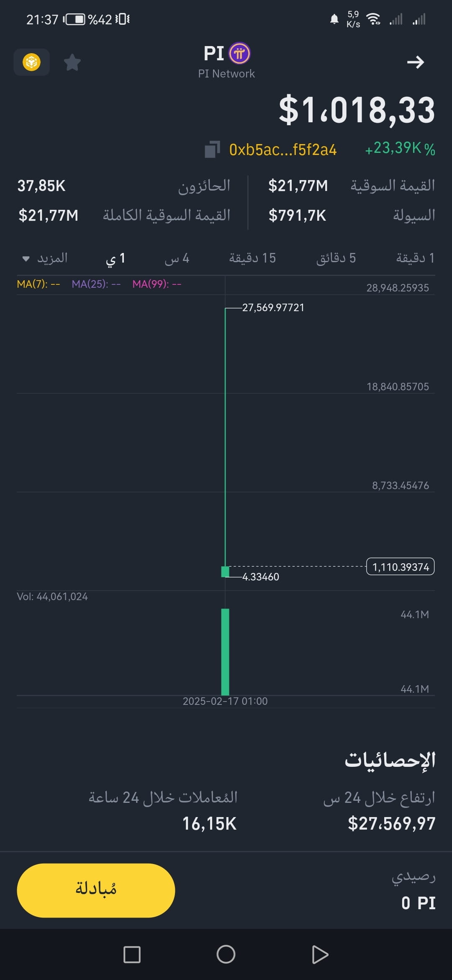Switch to 15 دقيقة timeframe

click(x=252, y=258)
